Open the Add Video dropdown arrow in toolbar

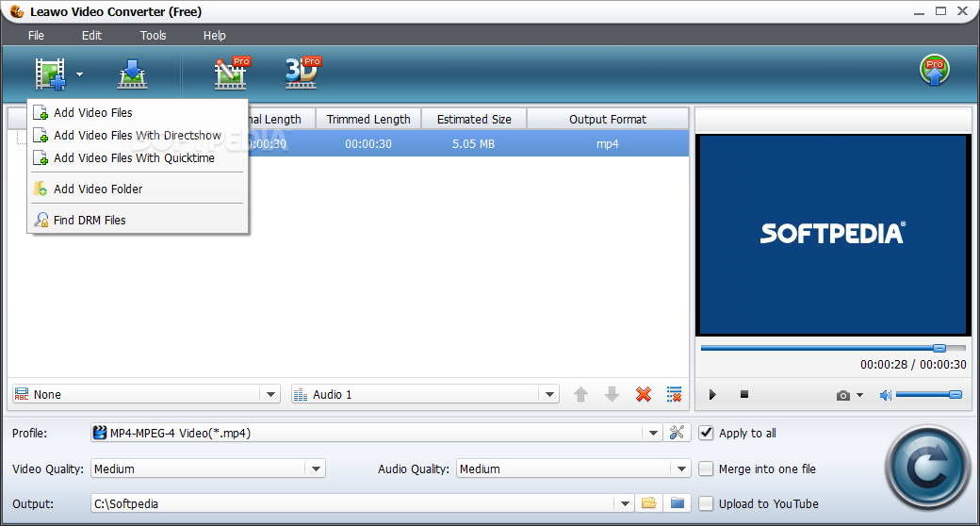pos(79,74)
